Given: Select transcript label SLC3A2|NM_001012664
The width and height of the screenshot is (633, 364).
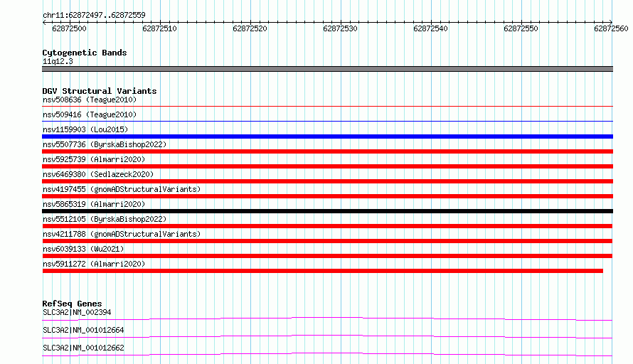Looking at the screenshot, I should tap(83, 330).
